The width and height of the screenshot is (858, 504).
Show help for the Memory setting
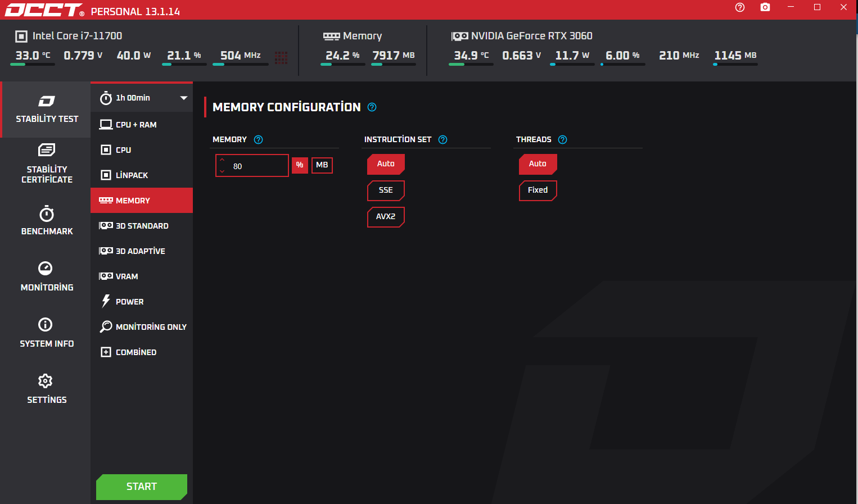(x=259, y=140)
